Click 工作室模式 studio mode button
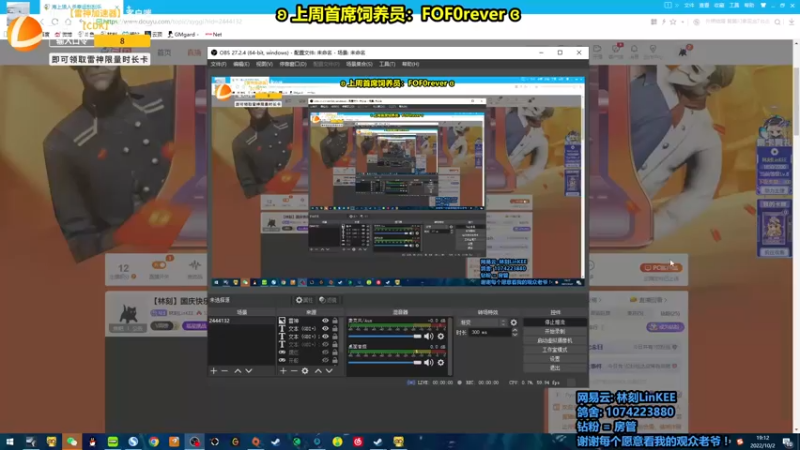 [555, 350]
